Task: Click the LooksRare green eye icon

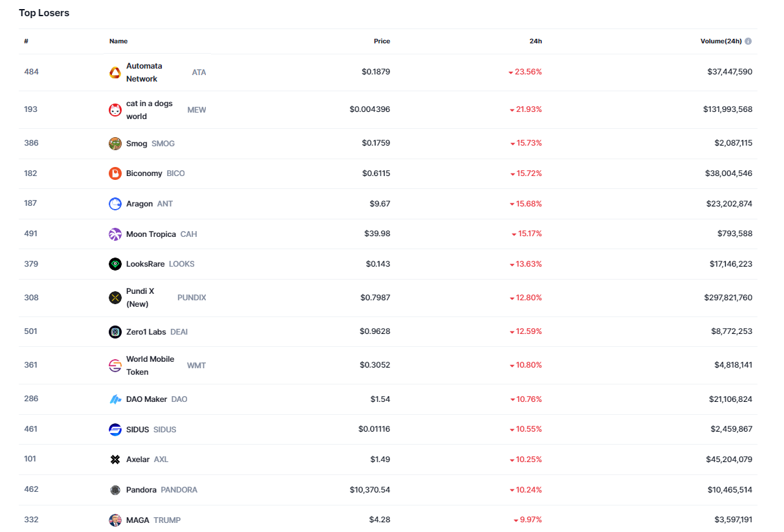Action: (115, 264)
